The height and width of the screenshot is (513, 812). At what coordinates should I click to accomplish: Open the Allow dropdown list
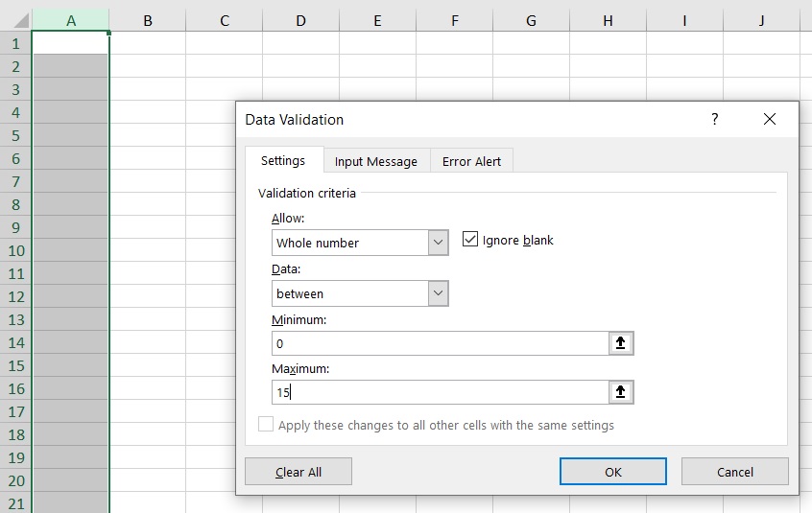(x=438, y=243)
